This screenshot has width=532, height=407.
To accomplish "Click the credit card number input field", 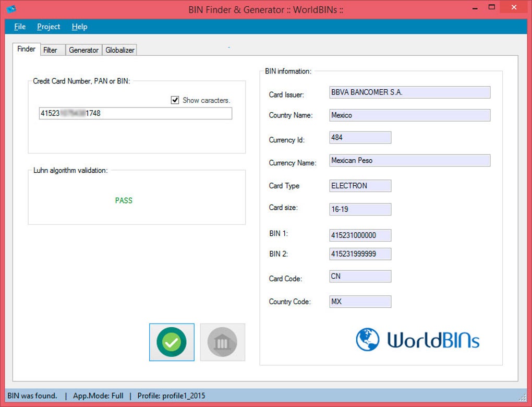I will [136, 113].
